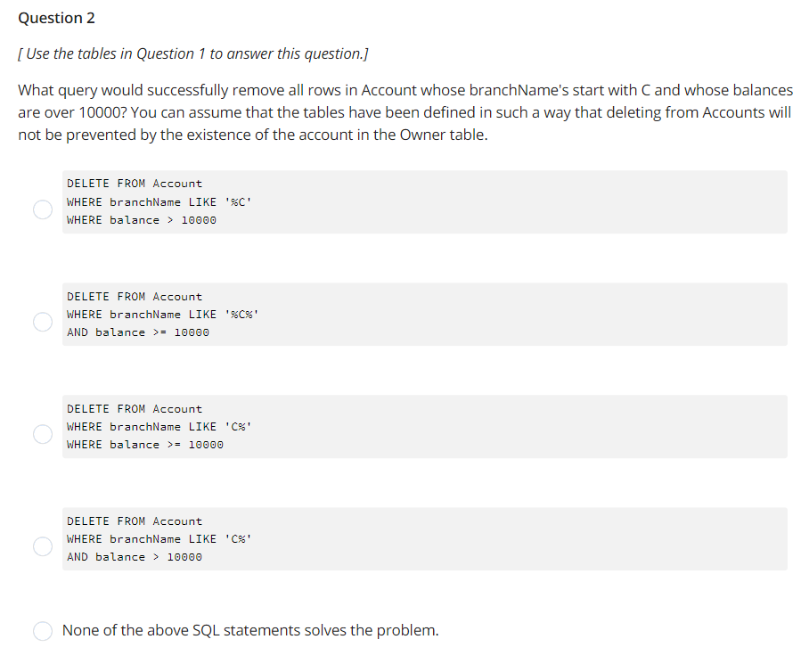Select the first answer's radio button
801x672 pixels.
[x=42, y=209]
